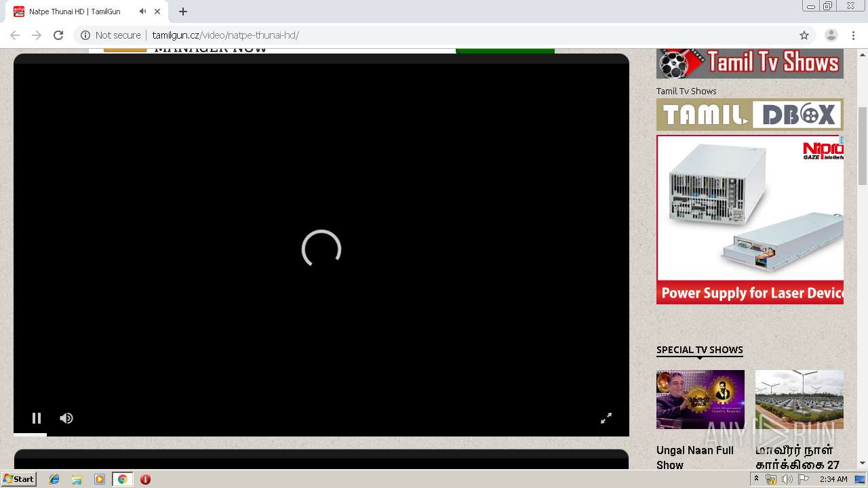Go forward in browser history

[37, 35]
